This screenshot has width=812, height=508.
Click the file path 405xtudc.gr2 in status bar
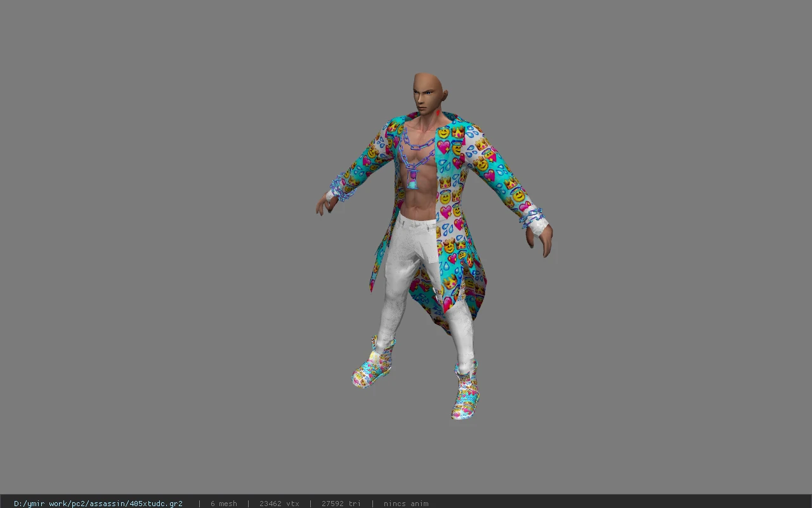pyautogui.click(x=98, y=504)
